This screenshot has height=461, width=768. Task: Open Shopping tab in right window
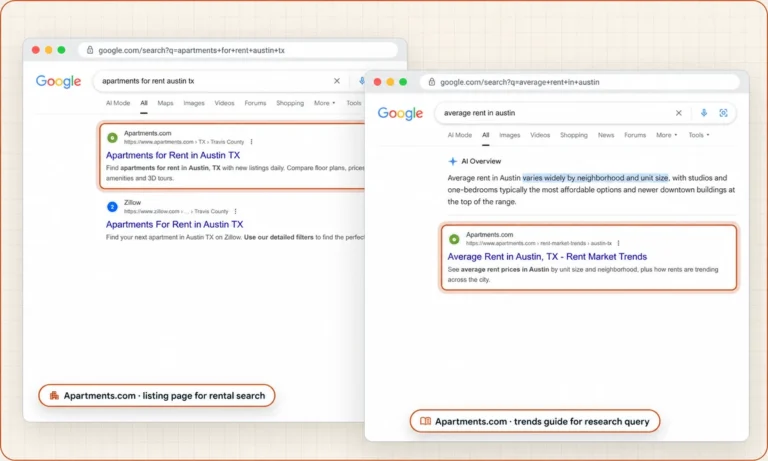(574, 135)
